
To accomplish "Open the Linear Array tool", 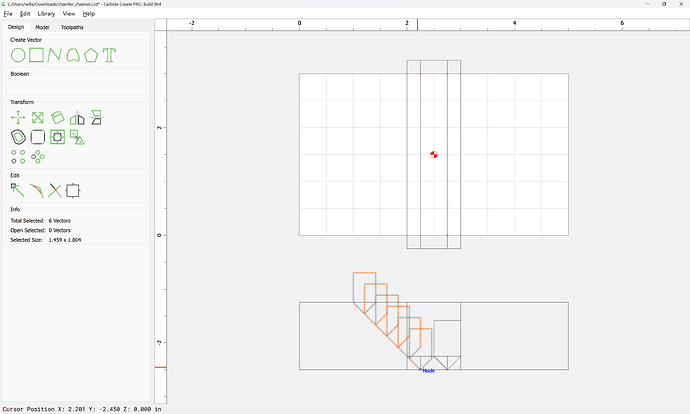I will click(x=18, y=156).
